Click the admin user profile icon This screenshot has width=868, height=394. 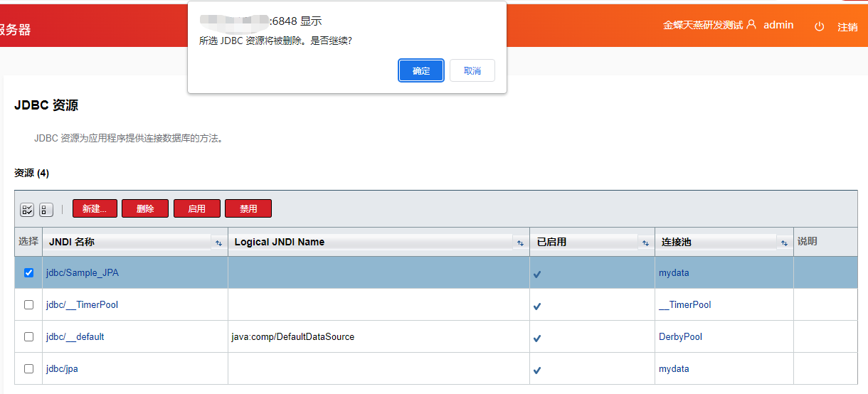tap(751, 25)
